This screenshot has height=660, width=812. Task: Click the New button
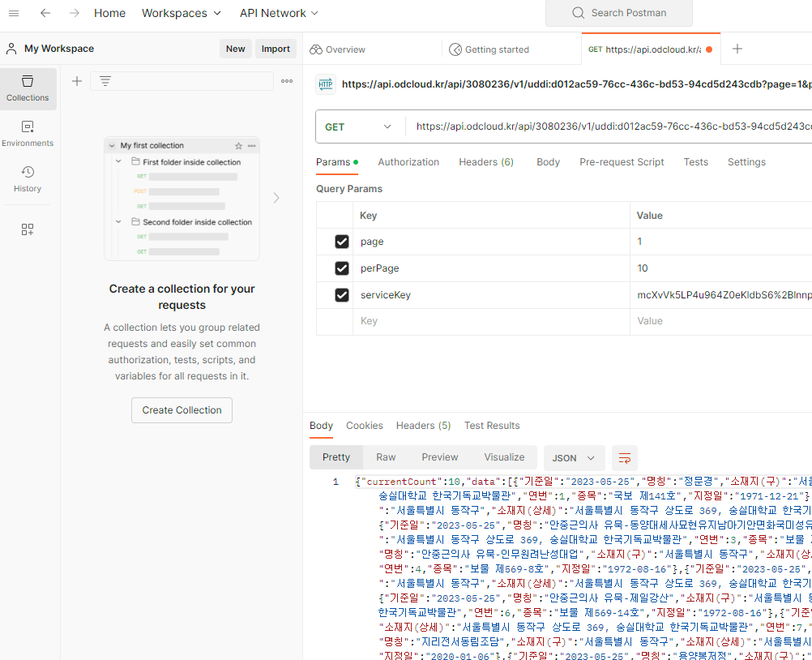coord(236,49)
